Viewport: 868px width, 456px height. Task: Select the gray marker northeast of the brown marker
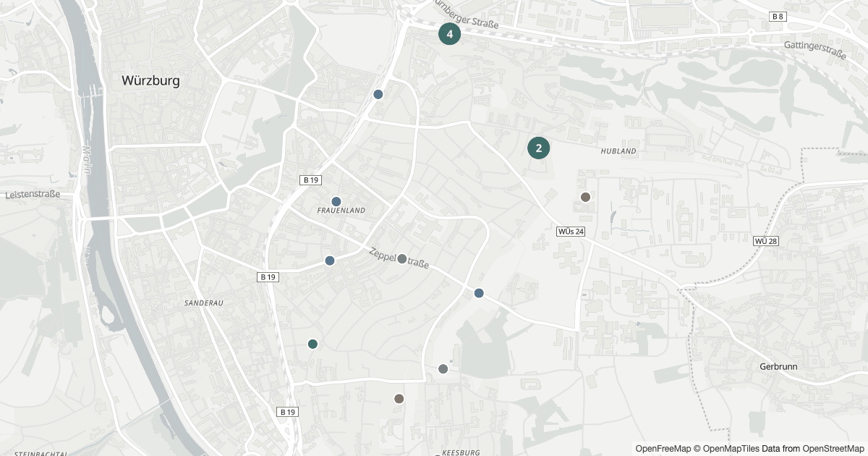click(x=443, y=369)
